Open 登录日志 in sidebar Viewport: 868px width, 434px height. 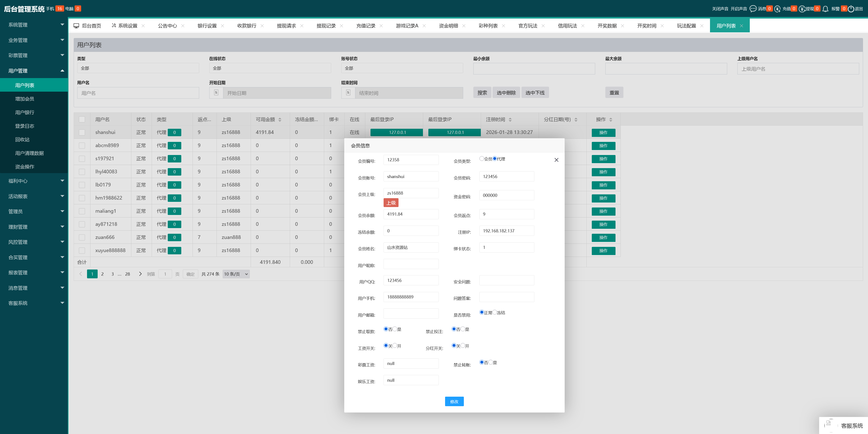point(25,126)
